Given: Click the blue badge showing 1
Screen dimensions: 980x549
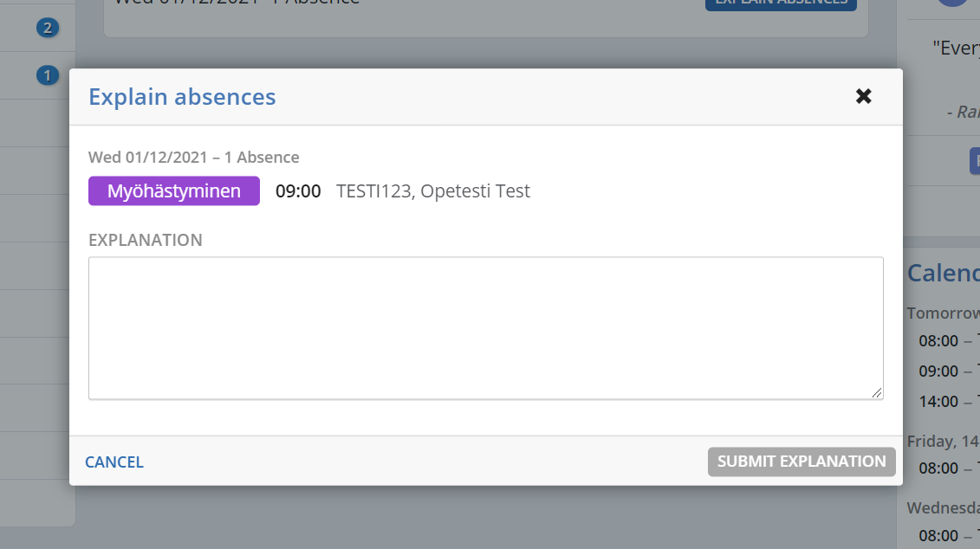Looking at the screenshot, I should coord(47,75).
